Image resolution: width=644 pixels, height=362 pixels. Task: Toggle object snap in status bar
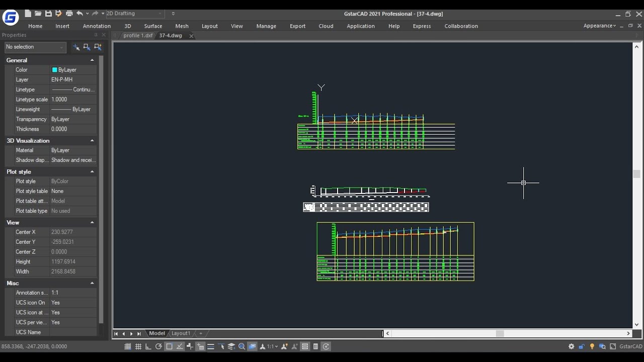[x=169, y=346]
